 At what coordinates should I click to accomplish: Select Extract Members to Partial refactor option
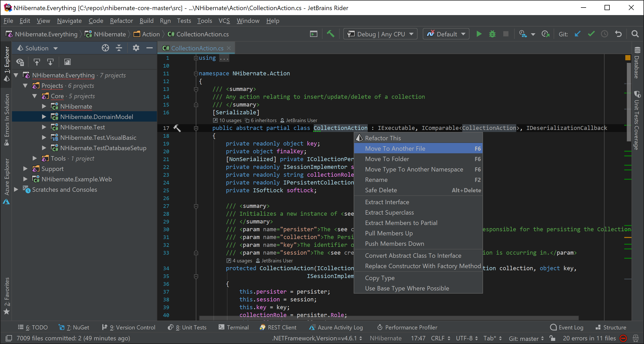(x=401, y=222)
